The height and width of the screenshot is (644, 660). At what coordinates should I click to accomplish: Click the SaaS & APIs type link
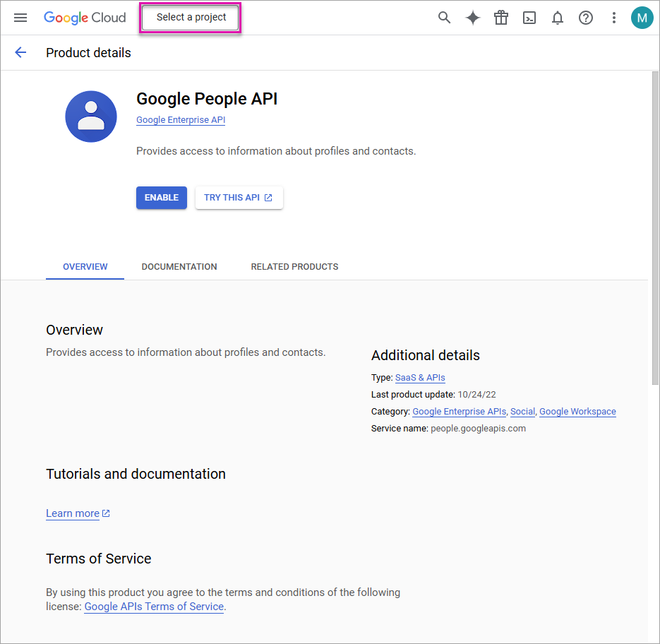click(x=420, y=377)
